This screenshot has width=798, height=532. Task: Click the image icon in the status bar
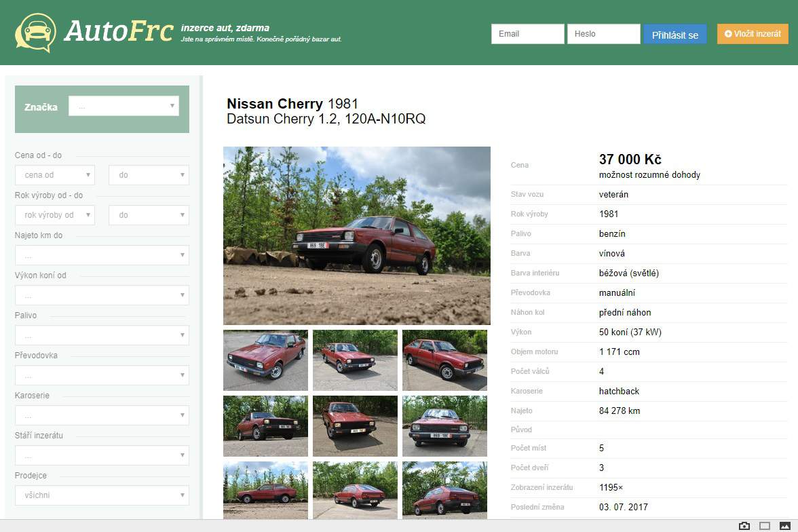pos(784,526)
